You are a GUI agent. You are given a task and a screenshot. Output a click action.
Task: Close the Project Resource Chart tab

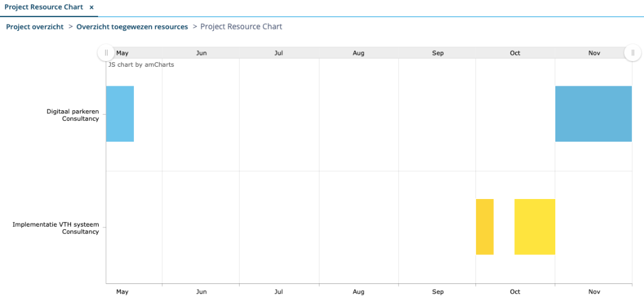tap(92, 8)
